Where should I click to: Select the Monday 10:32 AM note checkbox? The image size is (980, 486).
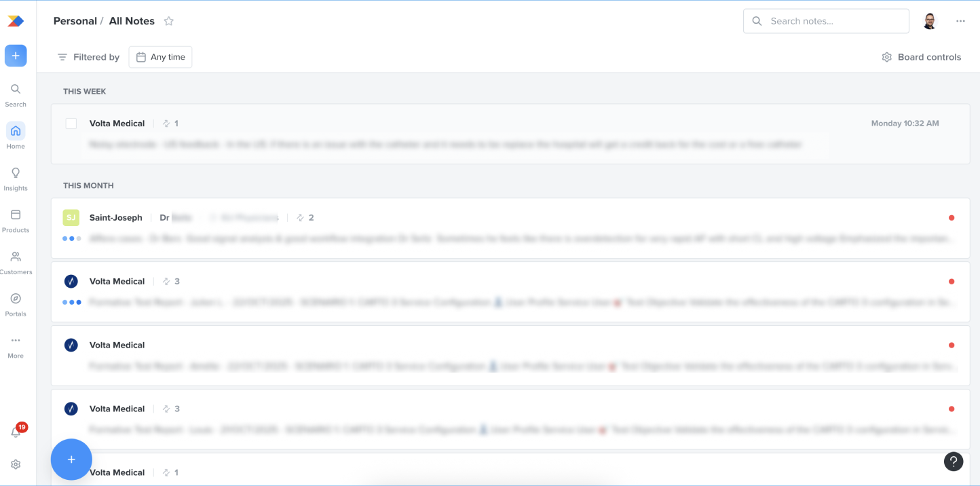pos(71,124)
